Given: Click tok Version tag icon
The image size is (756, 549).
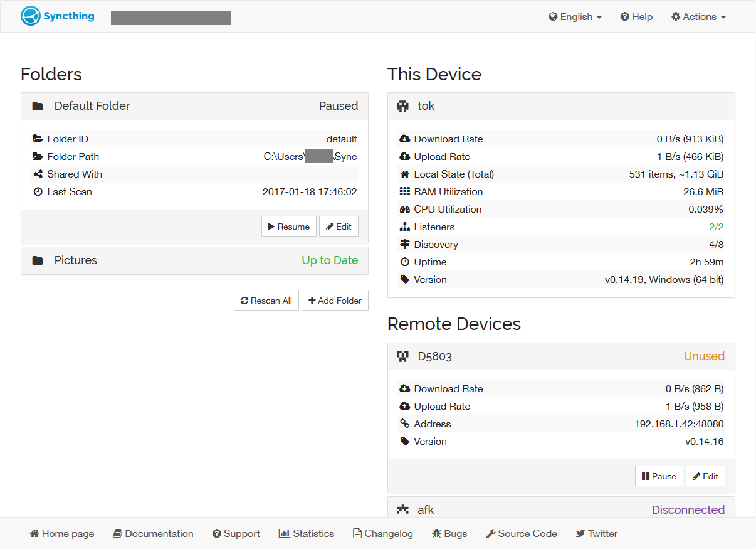Looking at the screenshot, I should [x=405, y=280].
